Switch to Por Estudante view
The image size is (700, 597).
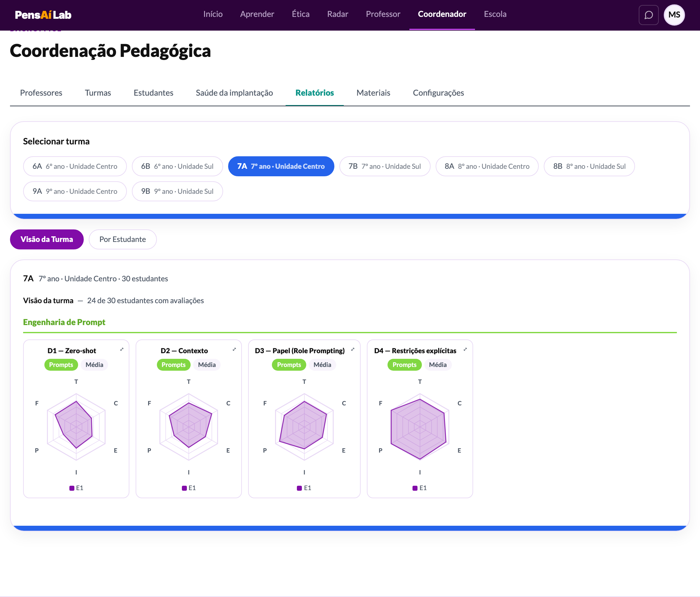pyautogui.click(x=122, y=239)
